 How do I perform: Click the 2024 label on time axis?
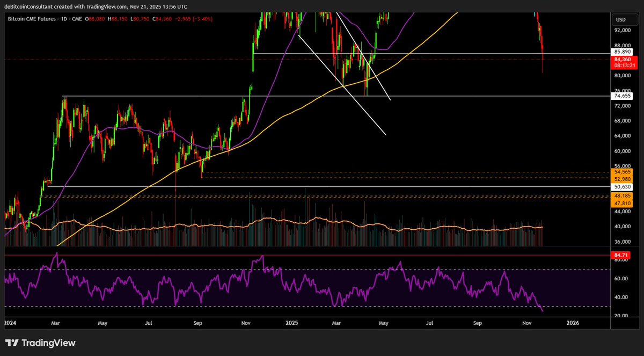(11, 324)
